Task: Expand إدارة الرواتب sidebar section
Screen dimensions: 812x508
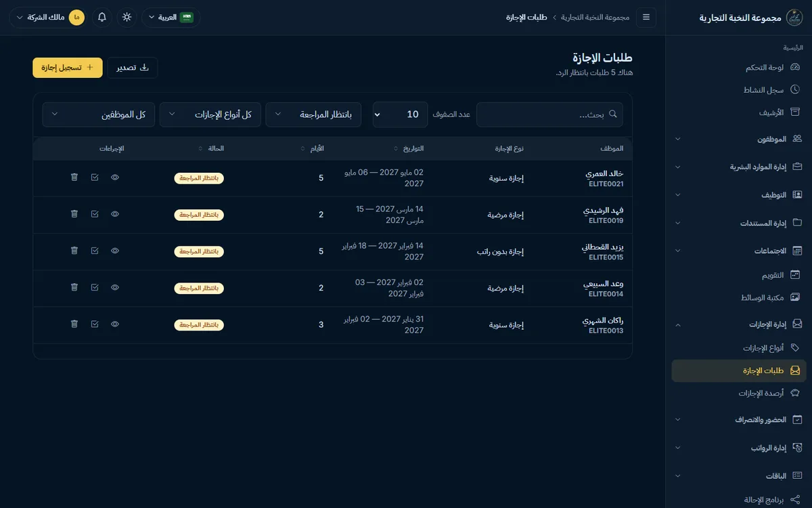Action: pyautogui.click(x=739, y=448)
